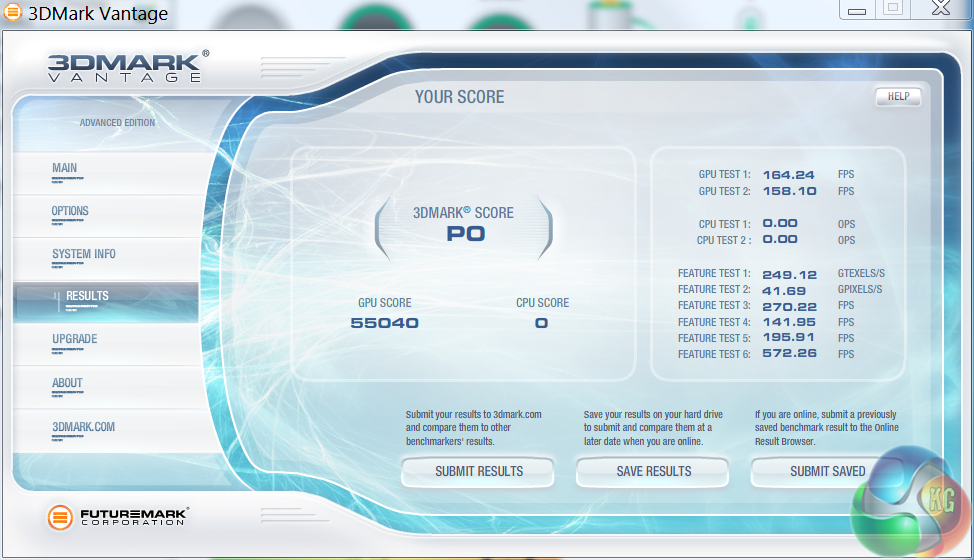974x560 pixels.
Task: Click the YOUR SCORE heading
Action: pos(460,97)
